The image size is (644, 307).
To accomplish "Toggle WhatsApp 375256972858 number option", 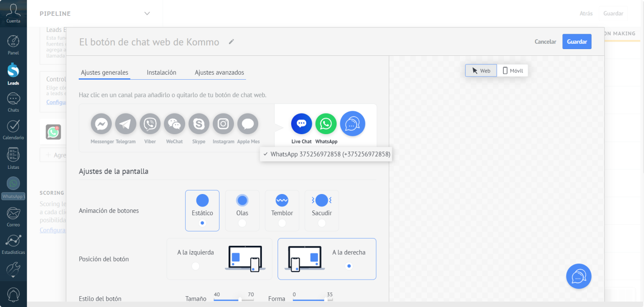I will (x=326, y=154).
